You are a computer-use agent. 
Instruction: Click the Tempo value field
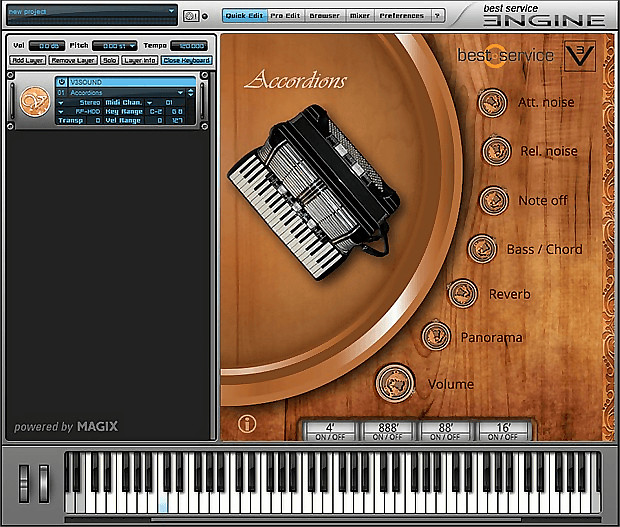(x=189, y=46)
